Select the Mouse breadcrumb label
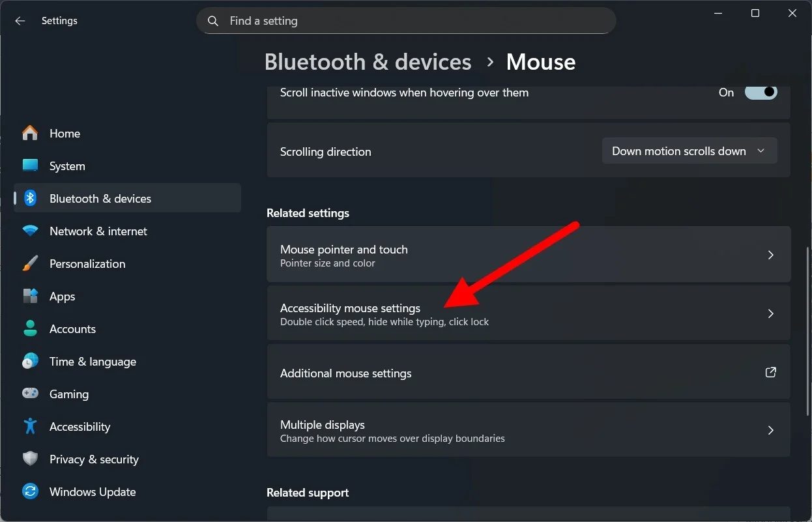Image resolution: width=812 pixels, height=522 pixels. pyautogui.click(x=540, y=61)
